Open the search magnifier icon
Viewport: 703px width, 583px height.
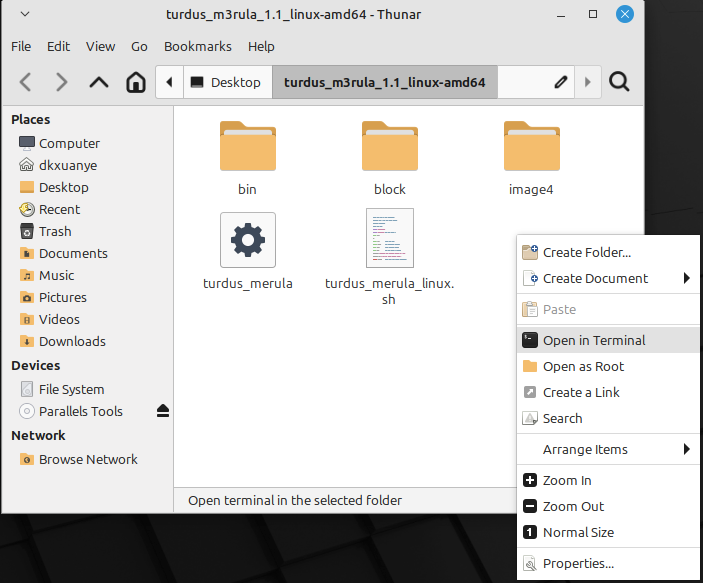[619, 82]
